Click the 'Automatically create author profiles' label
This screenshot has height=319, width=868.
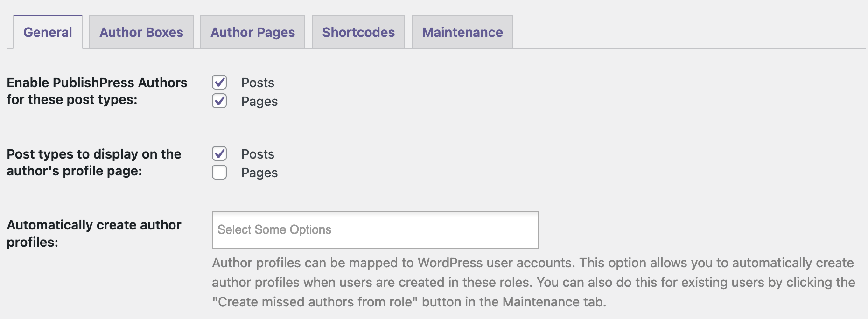[94, 233]
